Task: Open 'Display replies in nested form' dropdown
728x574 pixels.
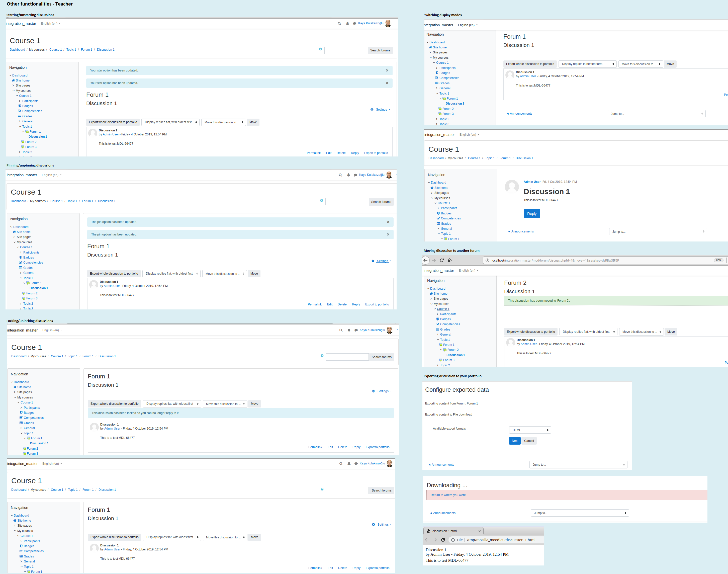Action: [x=588, y=64]
